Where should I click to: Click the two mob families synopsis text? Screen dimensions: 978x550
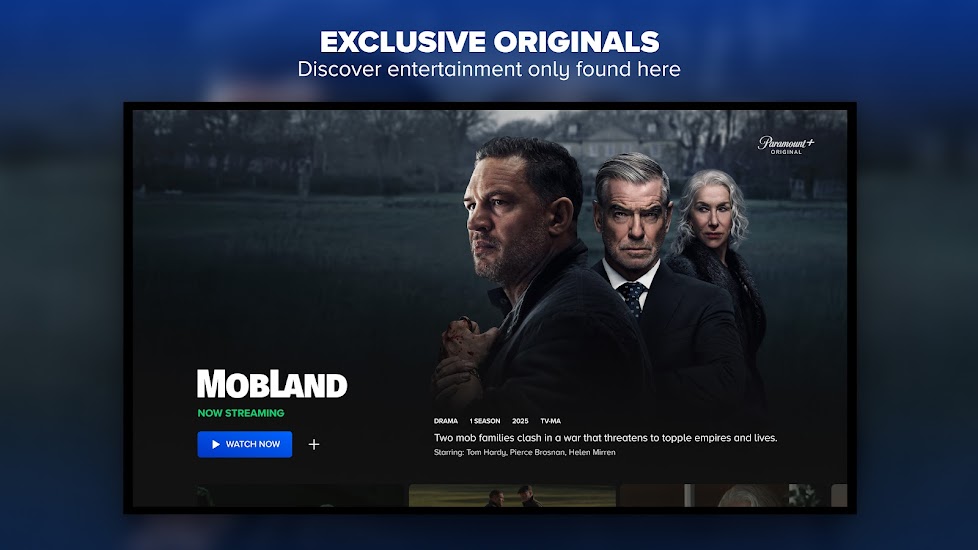(x=606, y=438)
